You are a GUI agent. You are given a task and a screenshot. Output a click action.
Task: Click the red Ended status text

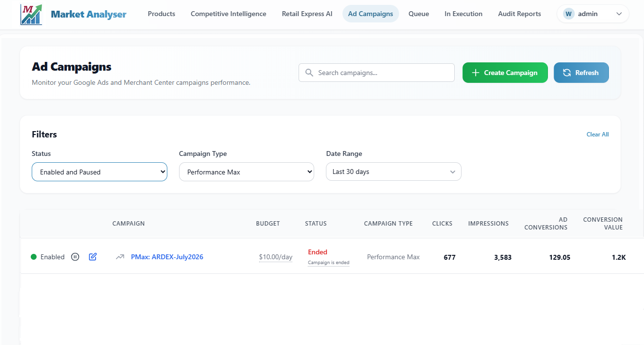click(x=318, y=252)
